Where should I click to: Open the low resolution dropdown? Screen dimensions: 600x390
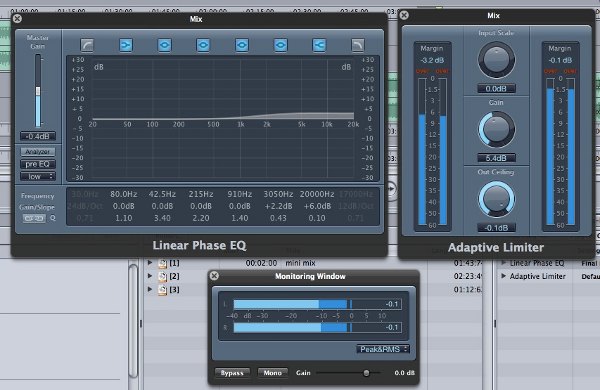(x=38, y=176)
